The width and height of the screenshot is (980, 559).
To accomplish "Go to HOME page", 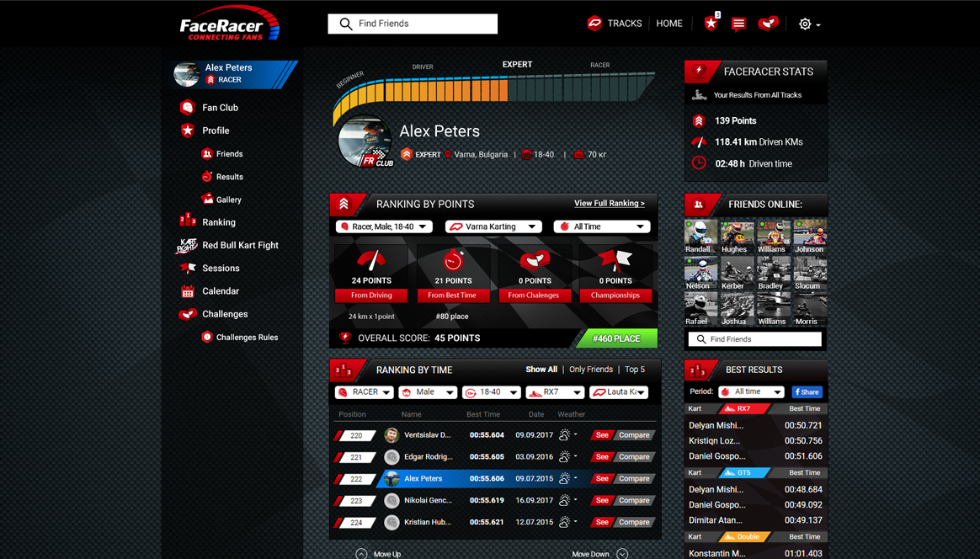I will point(668,23).
